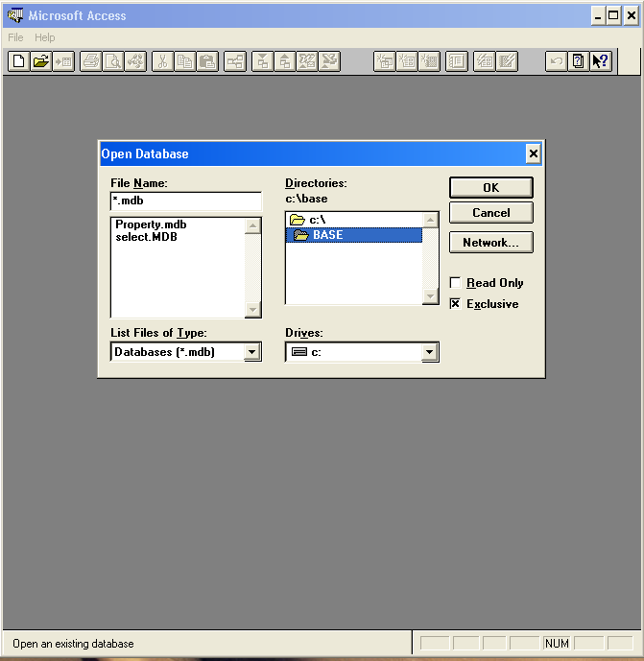The image size is (644, 661).
Task: Click the Print Preview magnifier icon
Action: [113, 61]
